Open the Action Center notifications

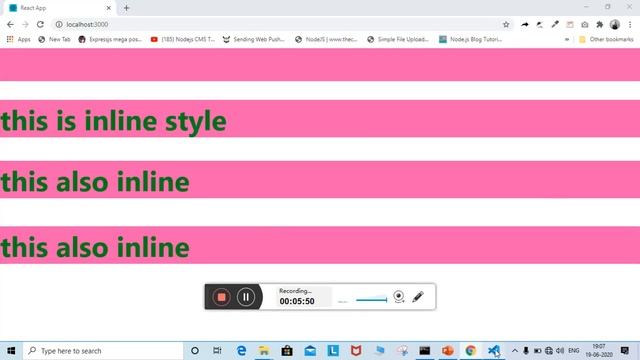[625, 351]
